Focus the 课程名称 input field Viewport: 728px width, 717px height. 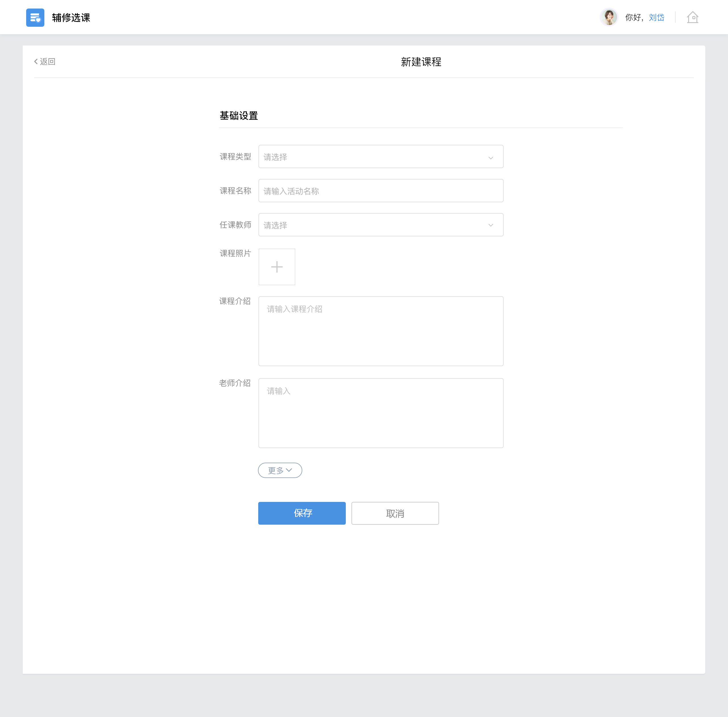[380, 191]
